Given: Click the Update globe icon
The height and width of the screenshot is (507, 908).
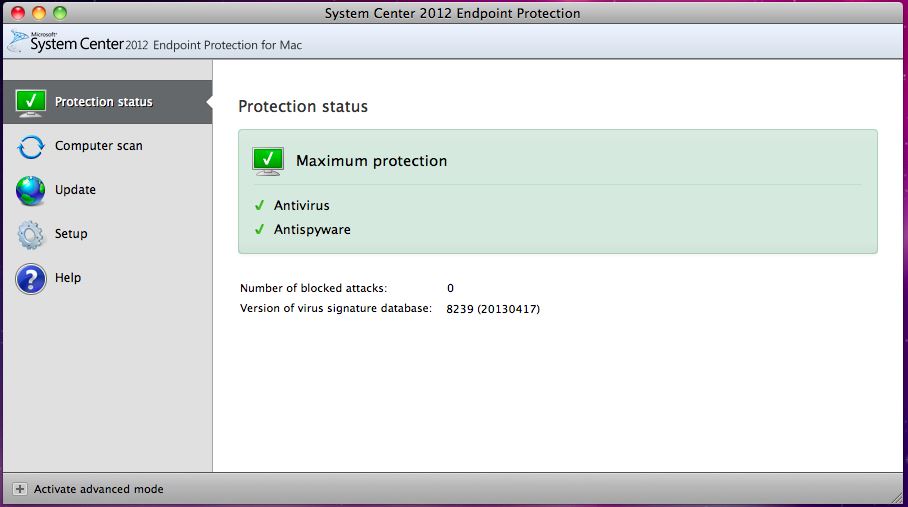Looking at the screenshot, I should tap(31, 191).
